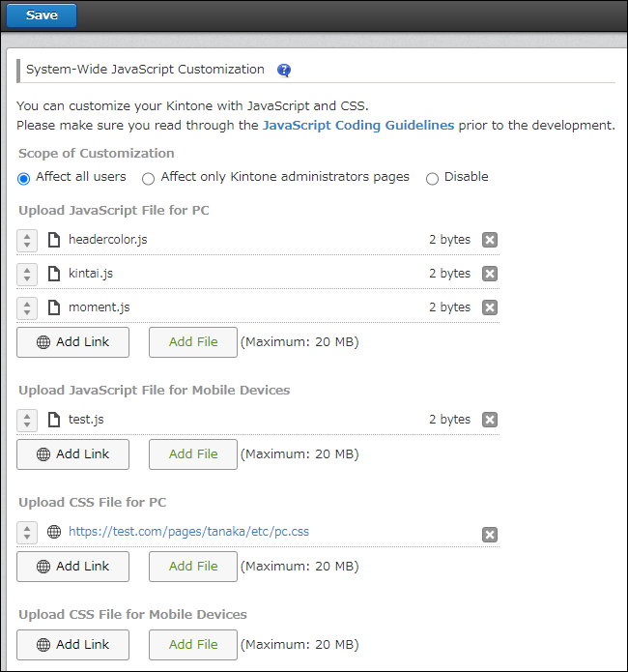Add Link under JavaScript File for PC
Image resolution: width=628 pixels, height=672 pixels.
72,342
